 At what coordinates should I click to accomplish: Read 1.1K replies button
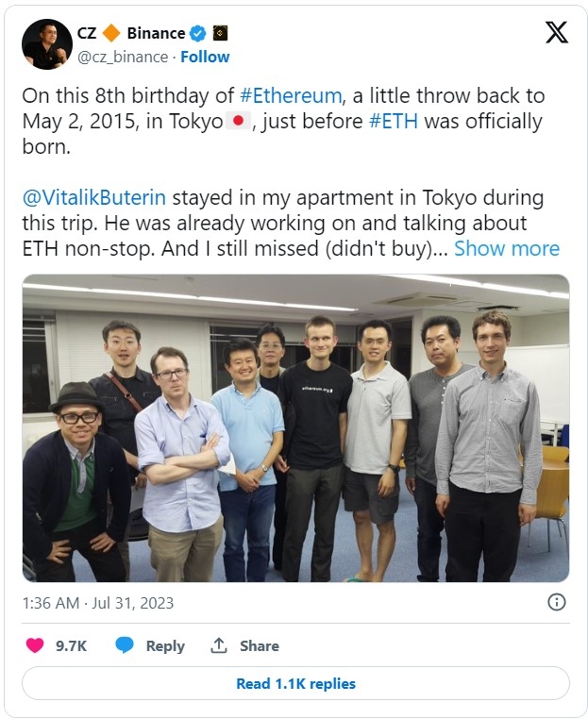(x=295, y=683)
